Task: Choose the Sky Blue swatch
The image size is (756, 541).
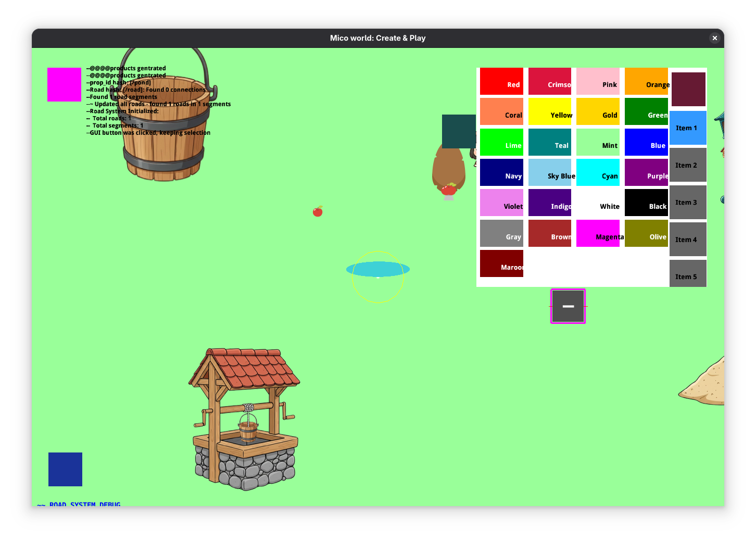Action: tap(550, 172)
